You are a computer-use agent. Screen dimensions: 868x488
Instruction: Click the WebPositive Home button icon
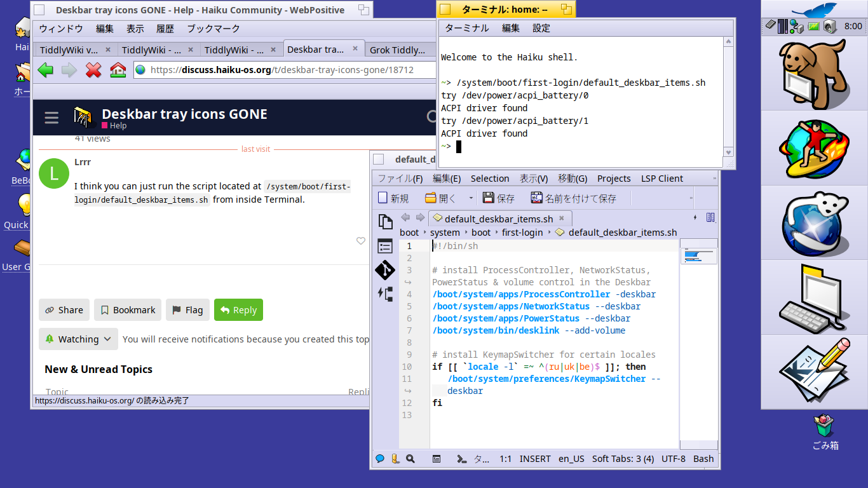tap(118, 70)
